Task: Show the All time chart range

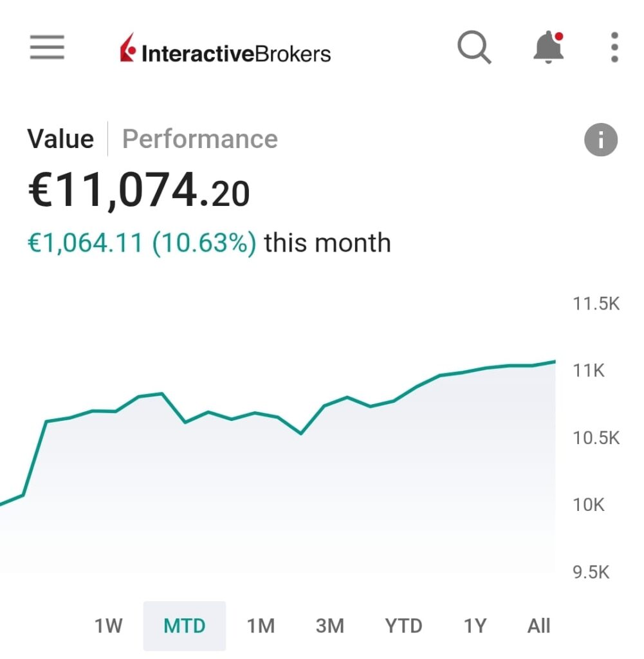Action: pos(538,626)
